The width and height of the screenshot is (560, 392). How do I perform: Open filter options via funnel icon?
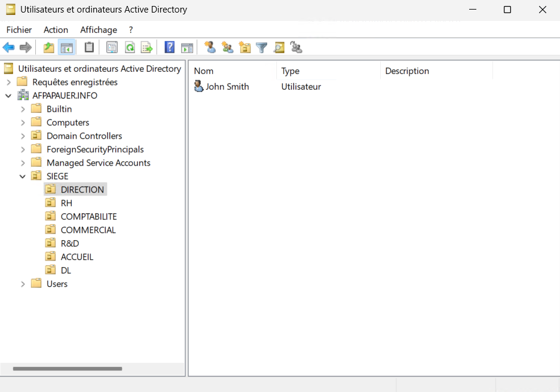click(x=261, y=48)
